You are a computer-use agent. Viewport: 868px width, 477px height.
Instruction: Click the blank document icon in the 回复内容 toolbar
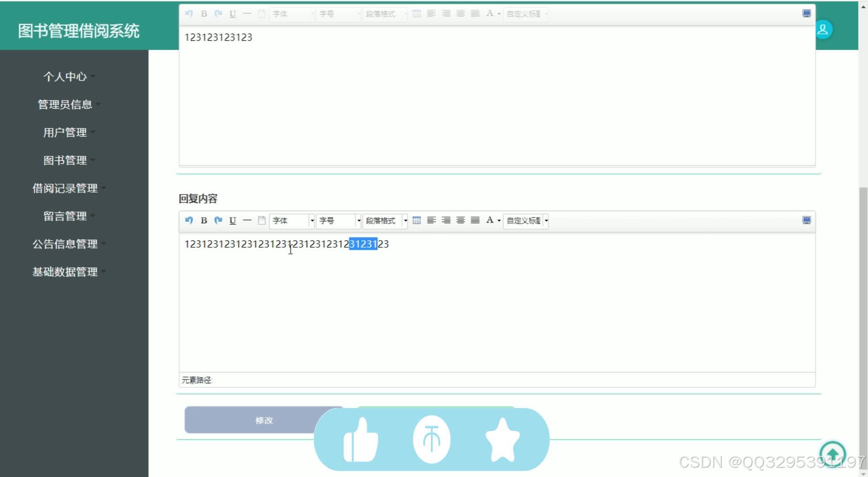pos(262,220)
